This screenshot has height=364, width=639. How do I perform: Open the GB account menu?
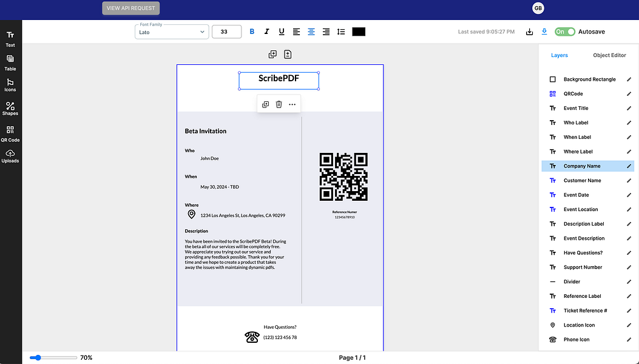click(538, 8)
